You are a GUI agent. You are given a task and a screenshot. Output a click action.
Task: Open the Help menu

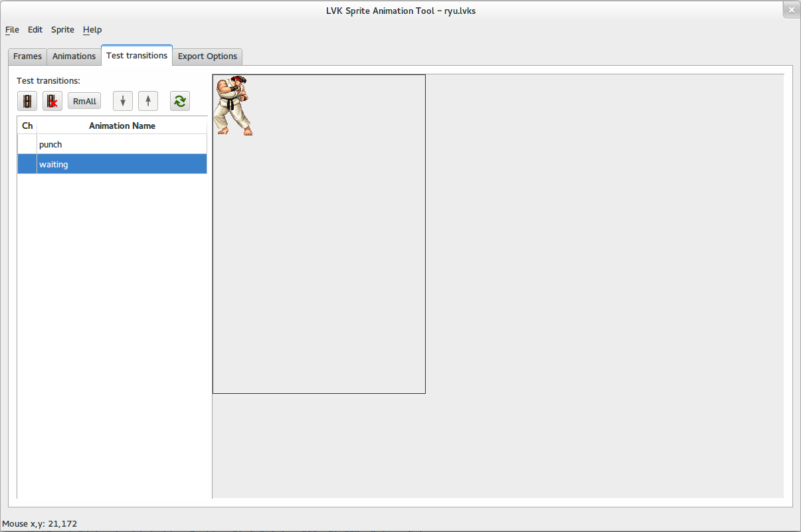click(x=92, y=29)
